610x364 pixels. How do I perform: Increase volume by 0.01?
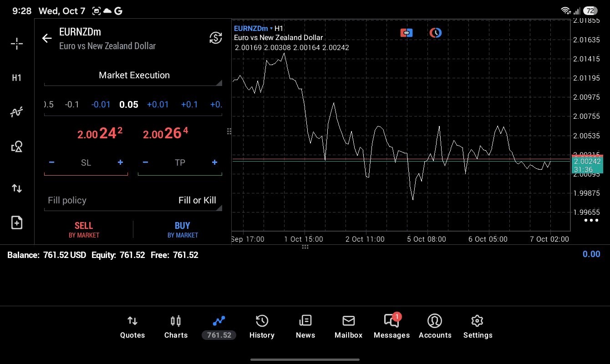158,105
